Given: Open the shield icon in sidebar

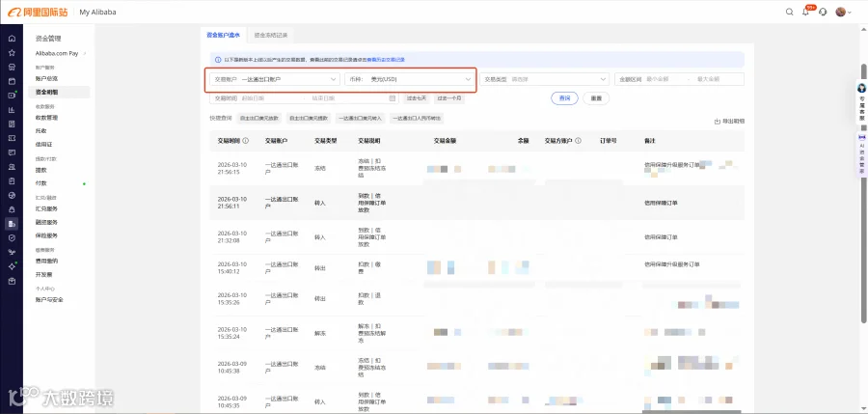Looking at the screenshot, I should 12,237.
